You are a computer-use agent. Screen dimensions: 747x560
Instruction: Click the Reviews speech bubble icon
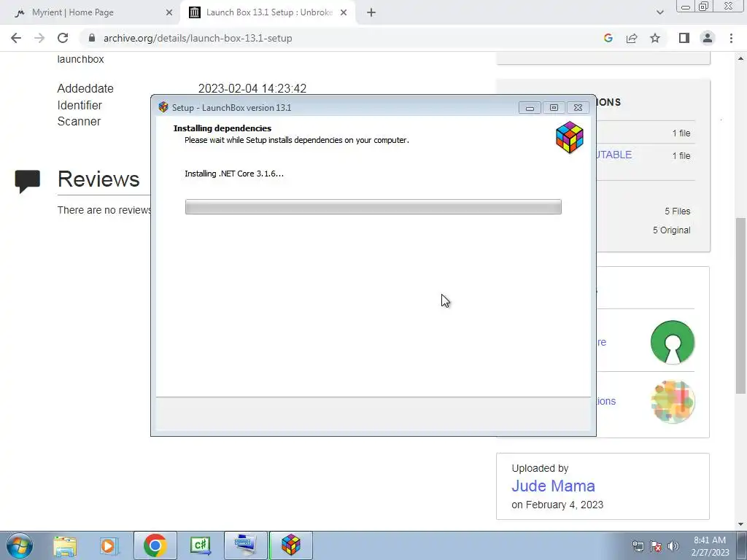[x=27, y=182]
